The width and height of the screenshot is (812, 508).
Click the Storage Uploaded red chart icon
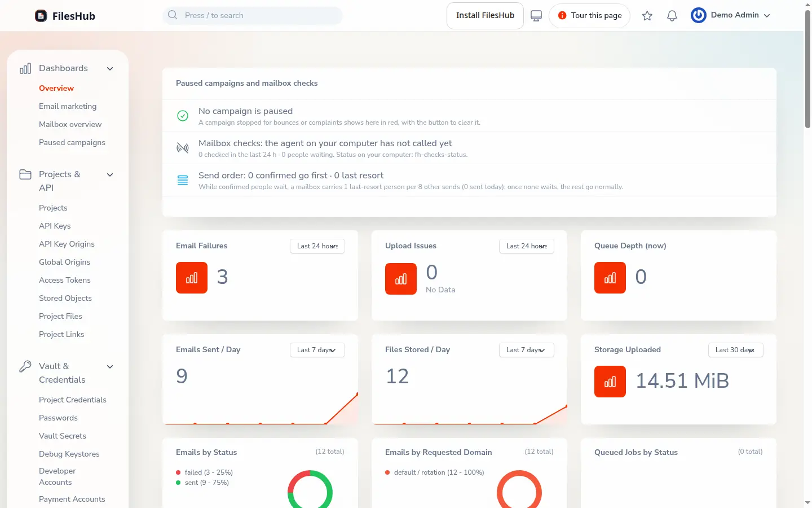tap(610, 382)
